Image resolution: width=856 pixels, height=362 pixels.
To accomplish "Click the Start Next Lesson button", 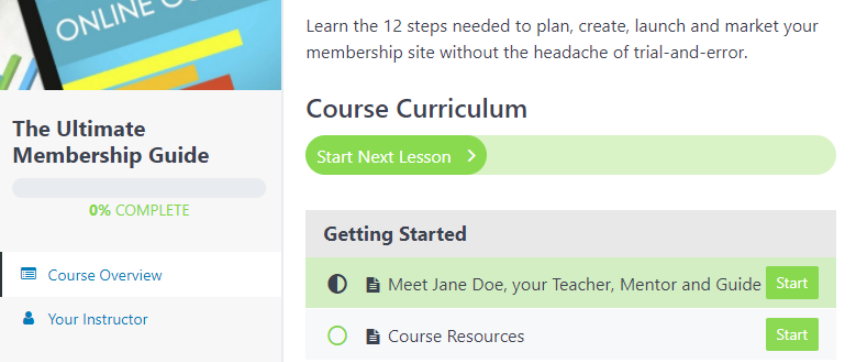I will click(396, 156).
